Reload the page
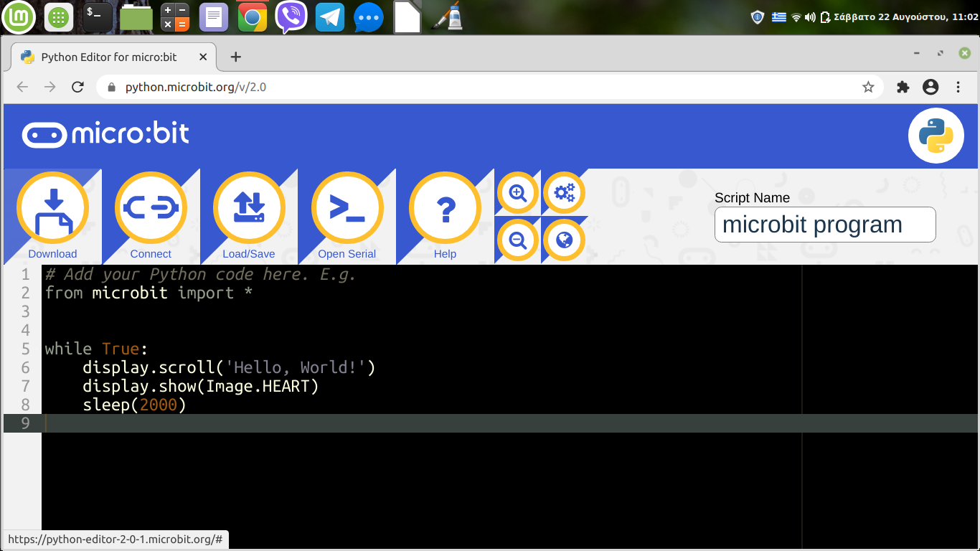This screenshot has height=551, width=980. 77,87
